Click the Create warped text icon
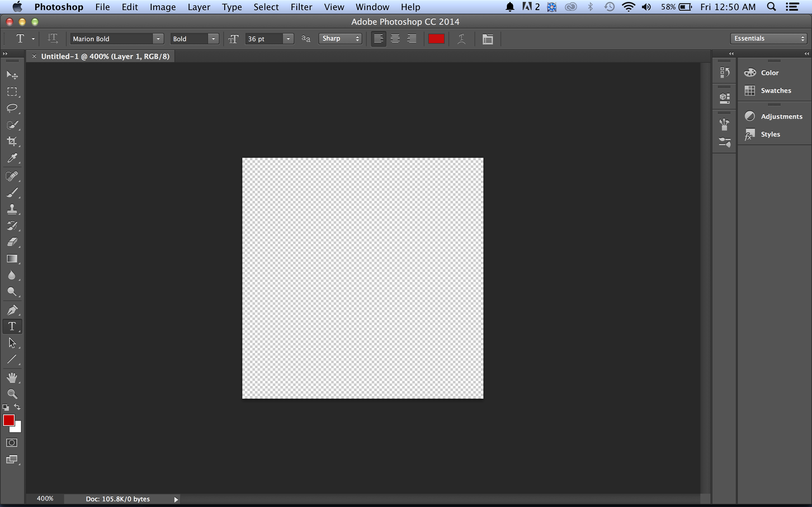This screenshot has height=507, width=812. click(462, 39)
